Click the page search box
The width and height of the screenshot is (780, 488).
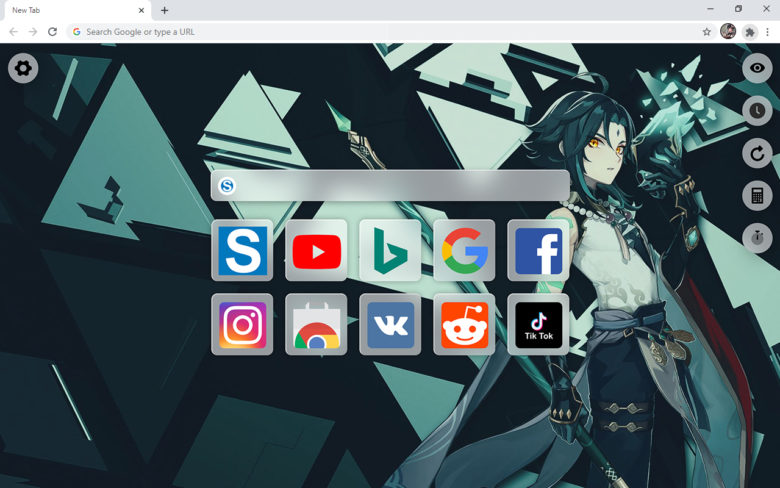[390, 186]
